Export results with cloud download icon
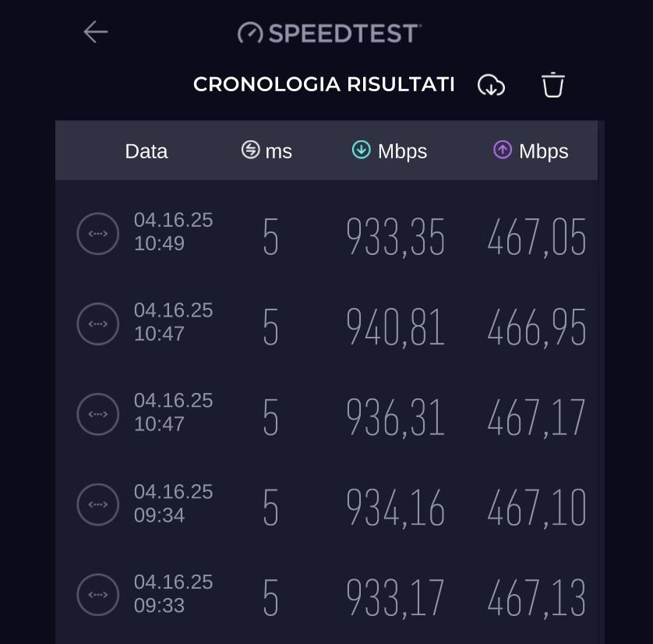Screen dimensions: 653x644 (491, 85)
